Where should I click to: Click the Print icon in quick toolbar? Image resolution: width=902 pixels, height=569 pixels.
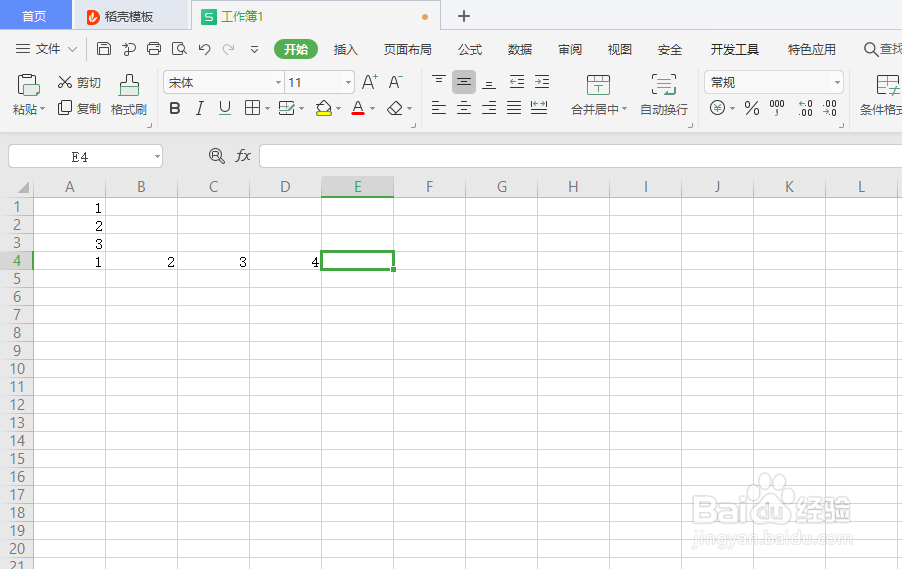[154, 49]
